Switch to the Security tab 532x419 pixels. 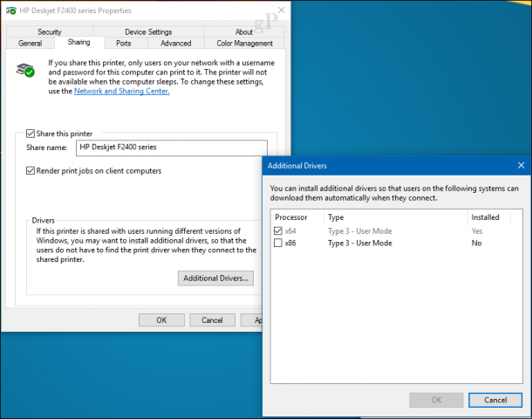point(49,31)
